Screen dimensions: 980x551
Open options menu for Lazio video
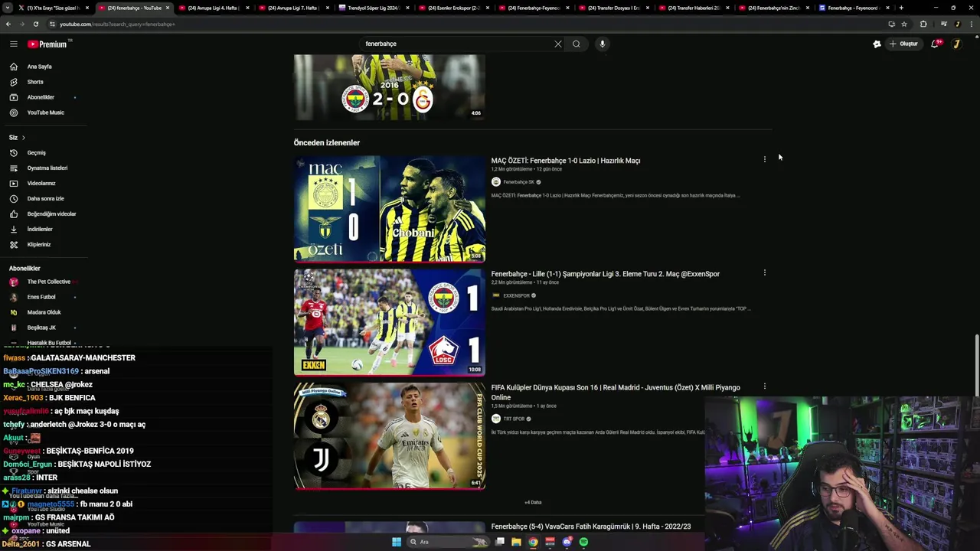click(764, 159)
